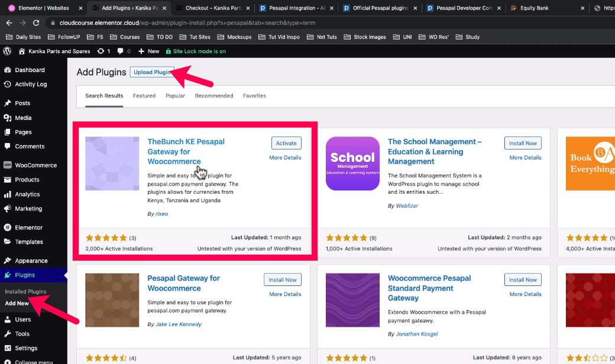Image resolution: width=615 pixels, height=364 pixels.
Task: Open Courses bookmarks folder
Action: click(125, 37)
